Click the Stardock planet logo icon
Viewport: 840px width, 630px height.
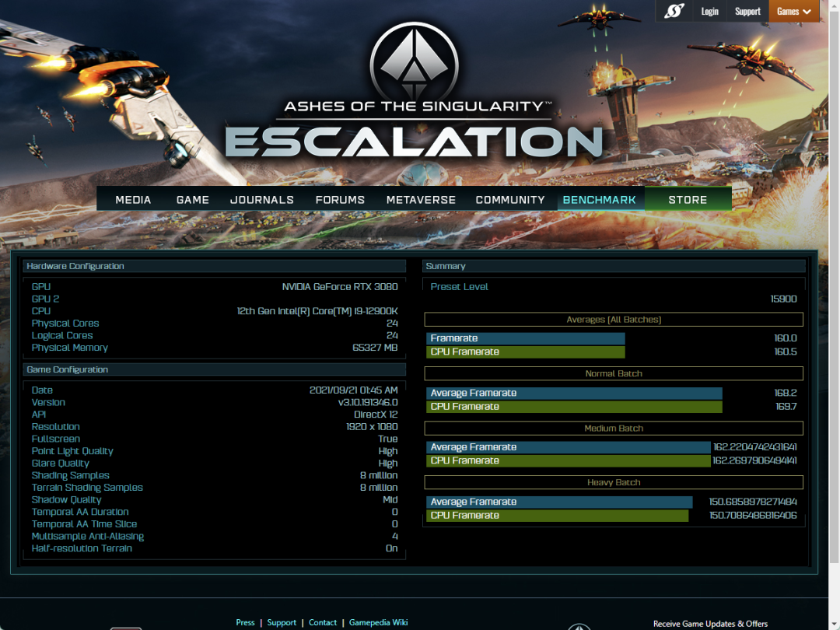(x=674, y=11)
